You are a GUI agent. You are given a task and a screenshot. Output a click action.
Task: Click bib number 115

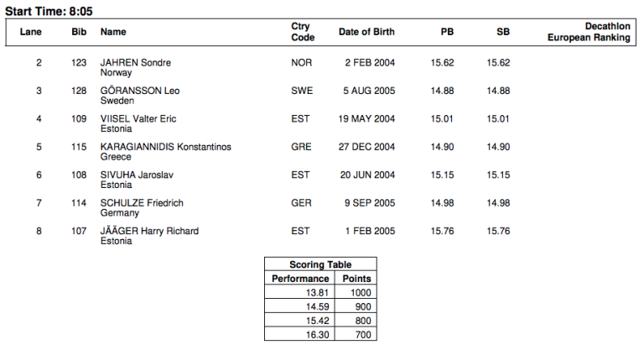(x=79, y=147)
